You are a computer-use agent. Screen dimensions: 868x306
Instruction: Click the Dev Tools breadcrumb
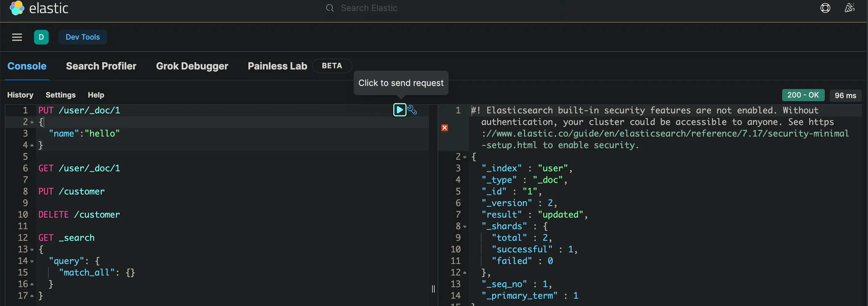point(82,37)
